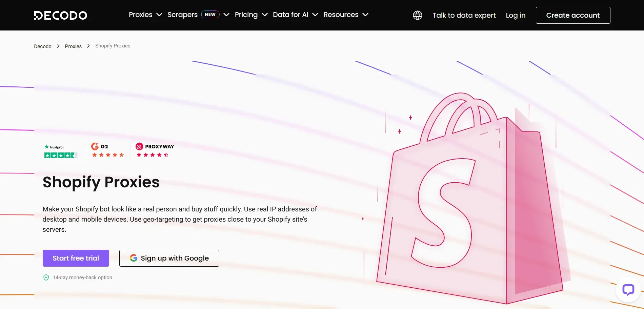
Task: Click the Create account button
Action: 573,15
